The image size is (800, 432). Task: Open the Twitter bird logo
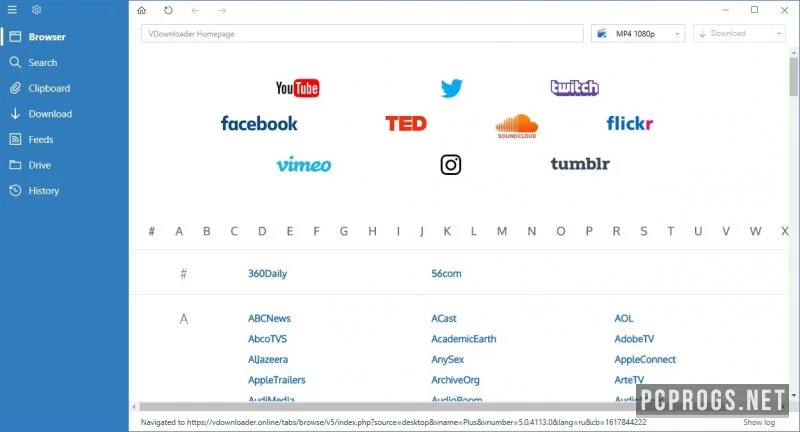point(452,88)
